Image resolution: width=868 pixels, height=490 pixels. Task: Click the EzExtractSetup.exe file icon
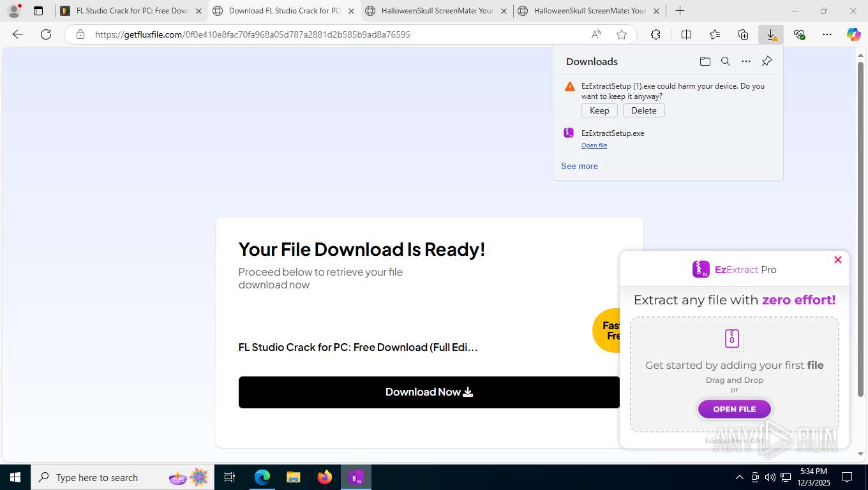(x=569, y=133)
